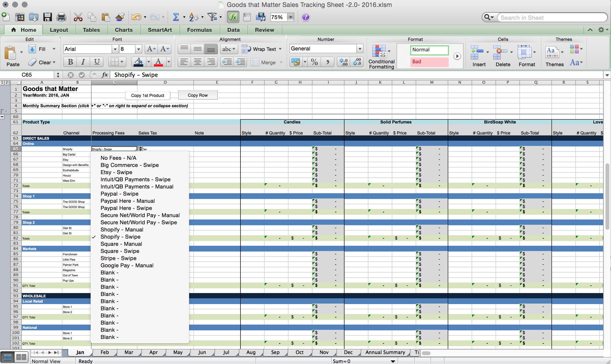Click the Decrease decimal icon
The image size is (611, 364).
pos(357,62)
